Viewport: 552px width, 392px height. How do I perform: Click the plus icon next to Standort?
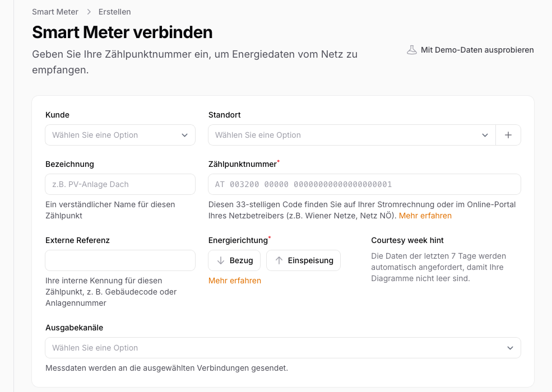click(x=508, y=135)
